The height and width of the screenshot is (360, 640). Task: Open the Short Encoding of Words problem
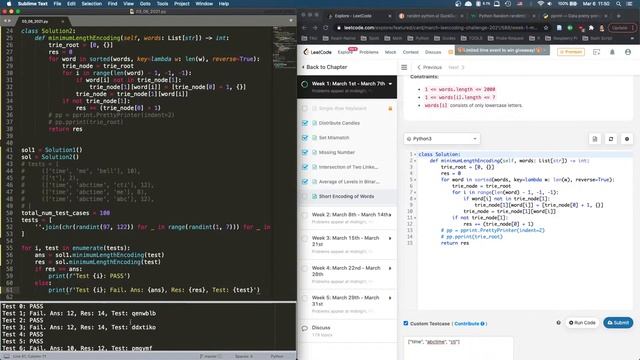[346, 196]
